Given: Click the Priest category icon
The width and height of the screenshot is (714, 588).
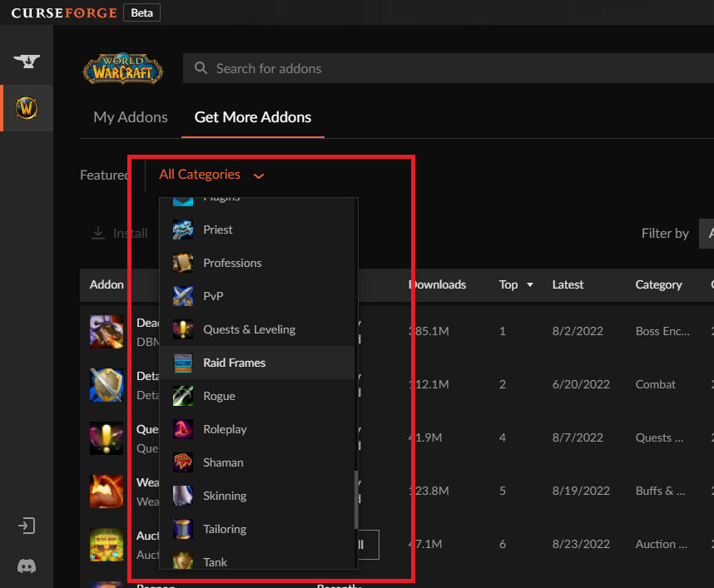Looking at the screenshot, I should pyautogui.click(x=183, y=230).
